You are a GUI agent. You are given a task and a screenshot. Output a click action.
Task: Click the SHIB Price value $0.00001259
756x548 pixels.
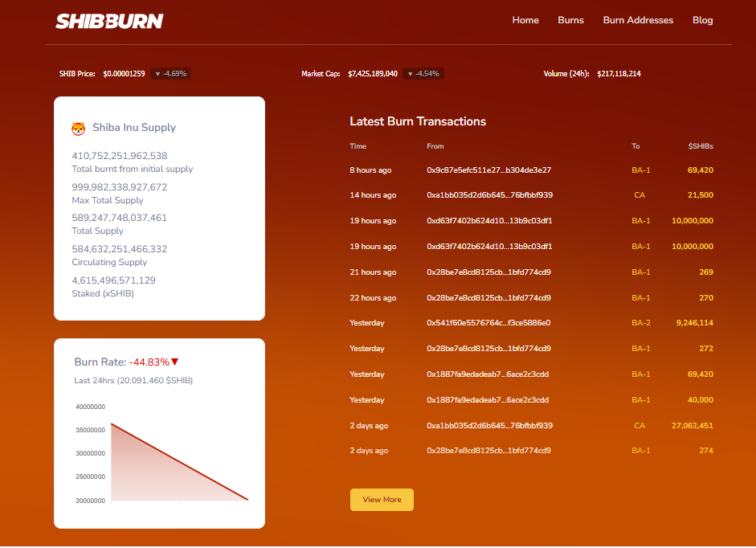click(124, 74)
